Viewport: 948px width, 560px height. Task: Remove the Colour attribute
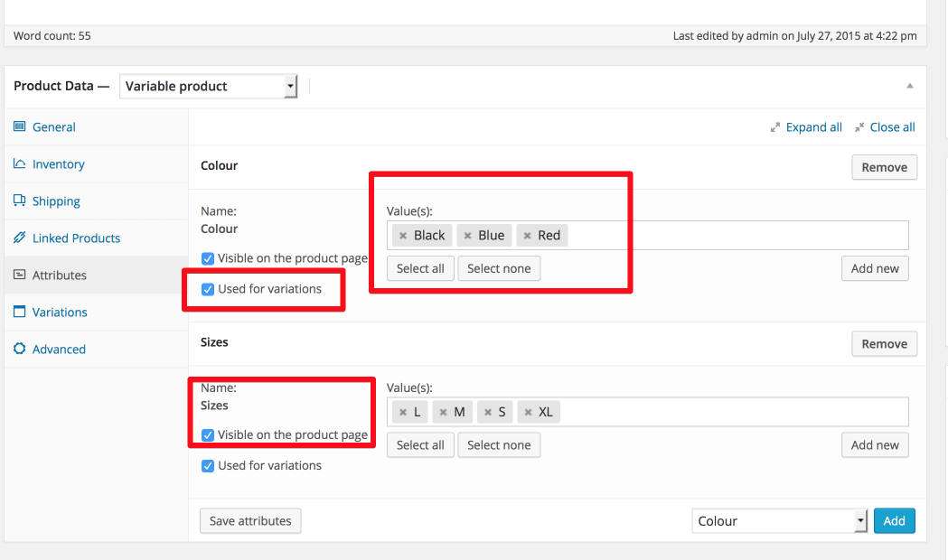[x=885, y=167]
